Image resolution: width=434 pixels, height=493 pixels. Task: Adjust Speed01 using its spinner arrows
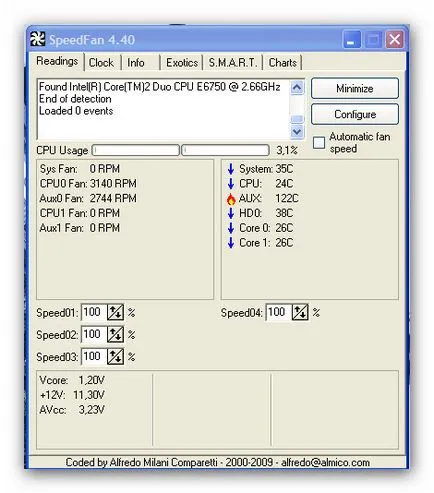click(115, 312)
